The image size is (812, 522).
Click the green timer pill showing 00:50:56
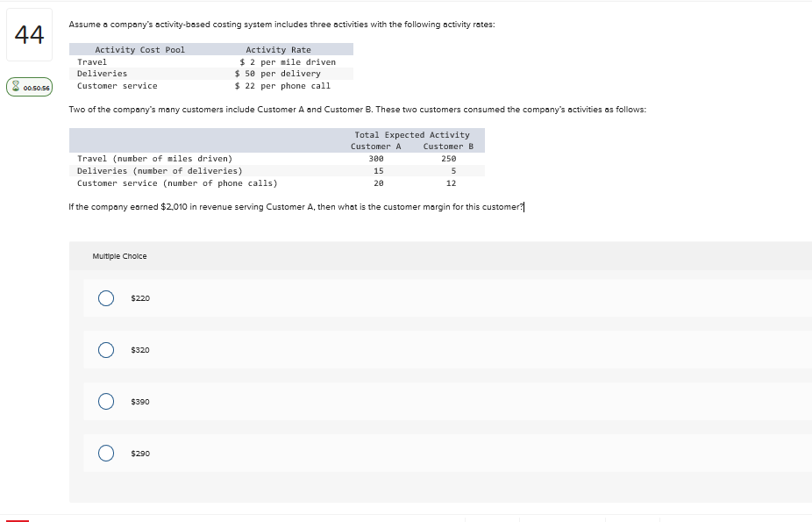30,87
